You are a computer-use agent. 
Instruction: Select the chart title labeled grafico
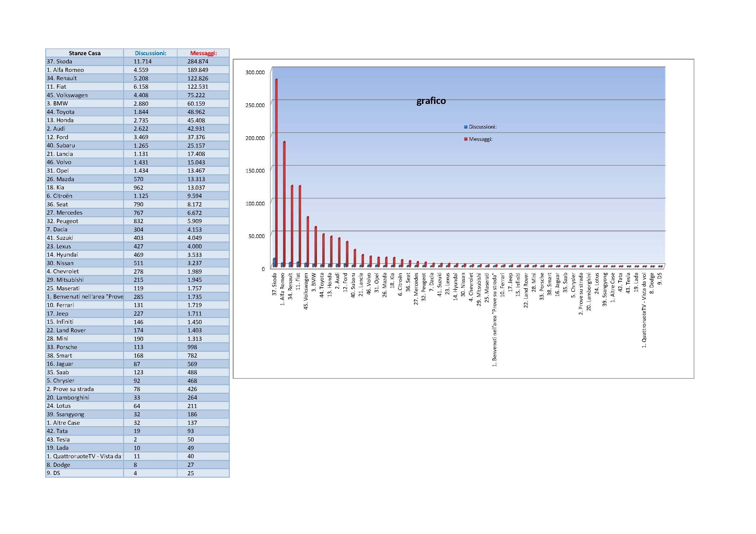[431, 102]
